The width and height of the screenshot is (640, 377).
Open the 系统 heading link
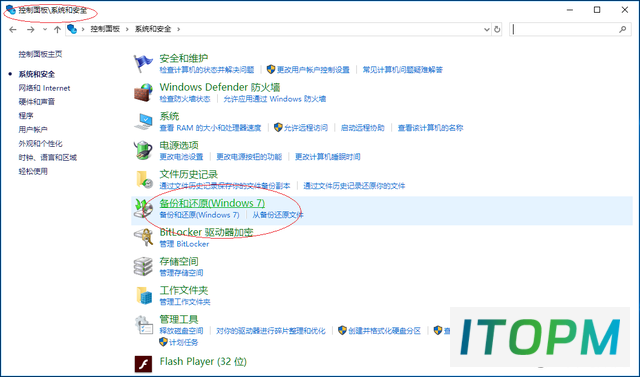[x=169, y=116]
